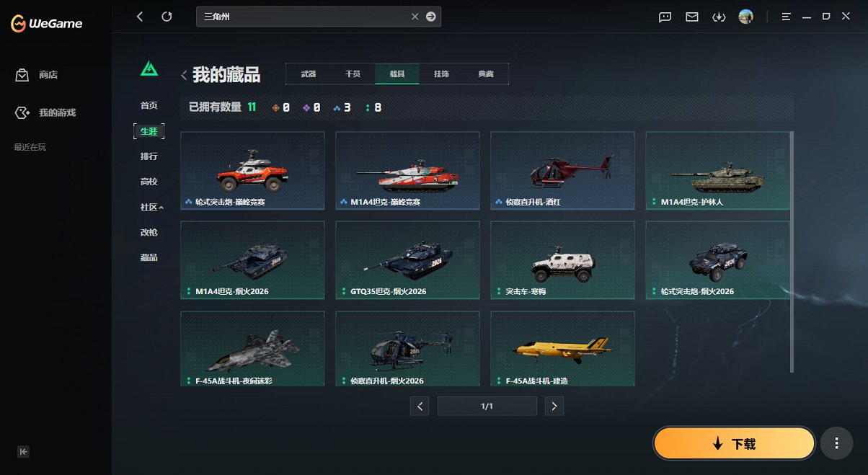
Task: Switch to the 典藏 tab
Action: coord(487,74)
